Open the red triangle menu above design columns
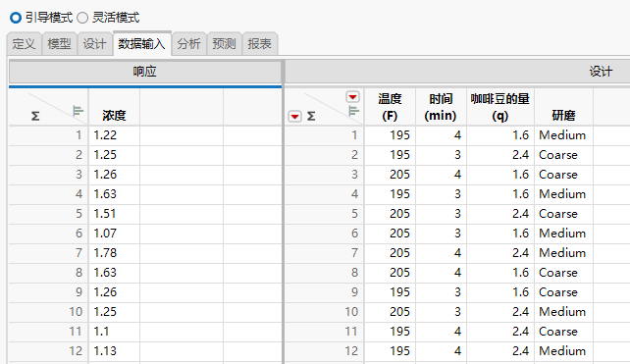The image size is (630, 364). pos(352,97)
